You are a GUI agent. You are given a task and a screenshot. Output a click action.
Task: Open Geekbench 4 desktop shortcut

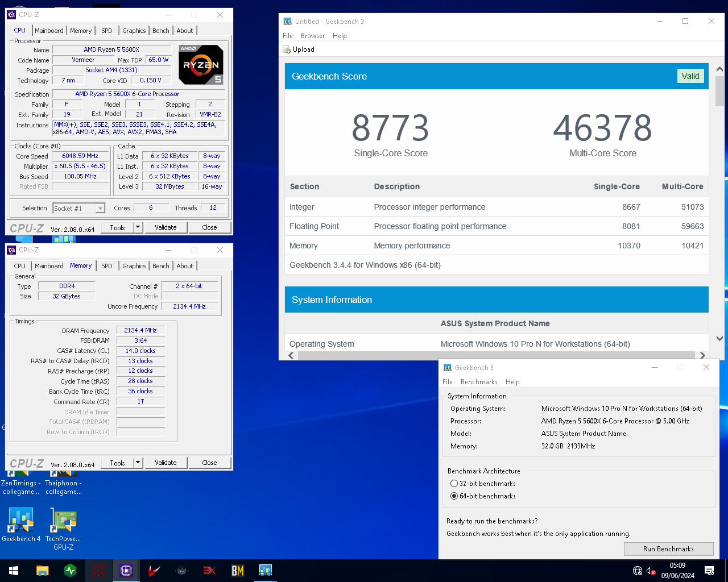click(x=21, y=525)
